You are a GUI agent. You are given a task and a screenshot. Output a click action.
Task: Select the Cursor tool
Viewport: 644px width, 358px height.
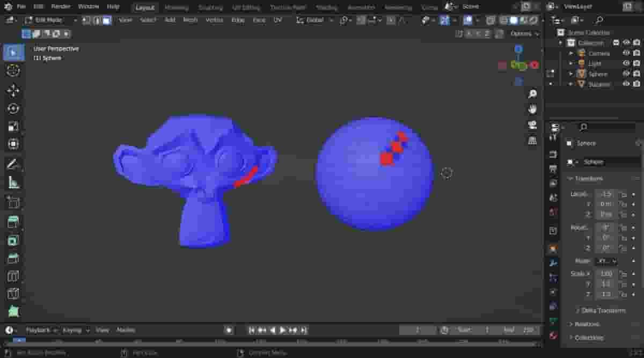(x=13, y=70)
